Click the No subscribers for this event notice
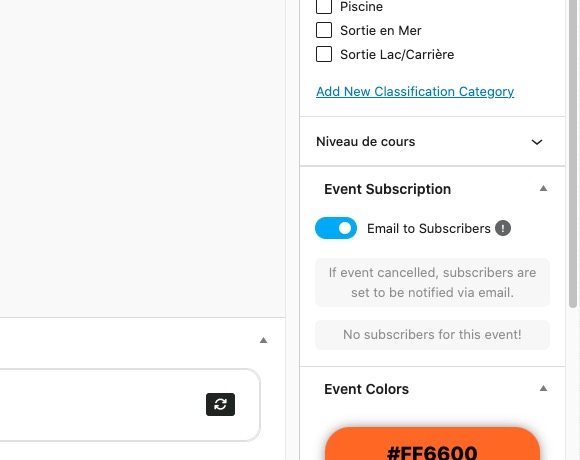Image resolution: width=580 pixels, height=460 pixels. tap(432, 335)
